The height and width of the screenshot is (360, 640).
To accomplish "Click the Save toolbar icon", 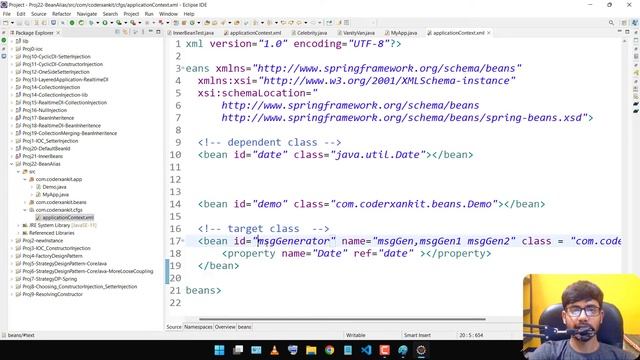I will point(20,23).
